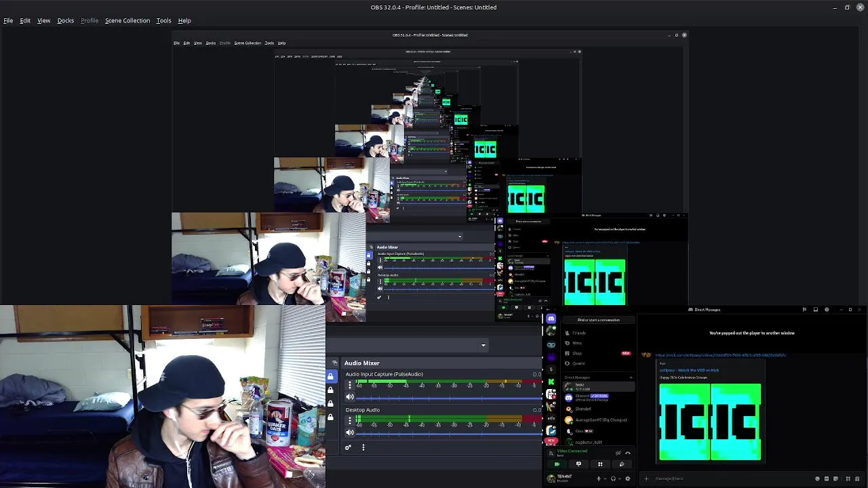Toggle noise suppression icon beside Video Connected
Screen dimensions: 868x488
click(618, 453)
